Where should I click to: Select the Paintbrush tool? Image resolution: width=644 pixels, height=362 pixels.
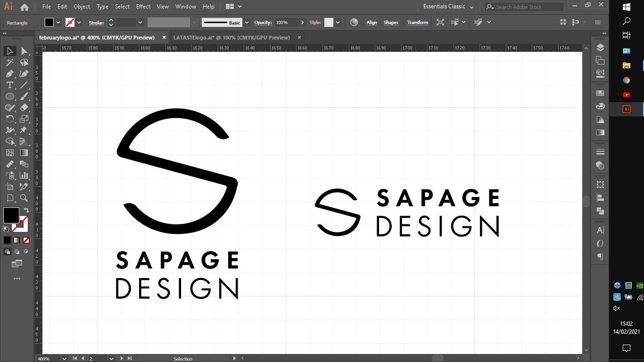click(25, 96)
